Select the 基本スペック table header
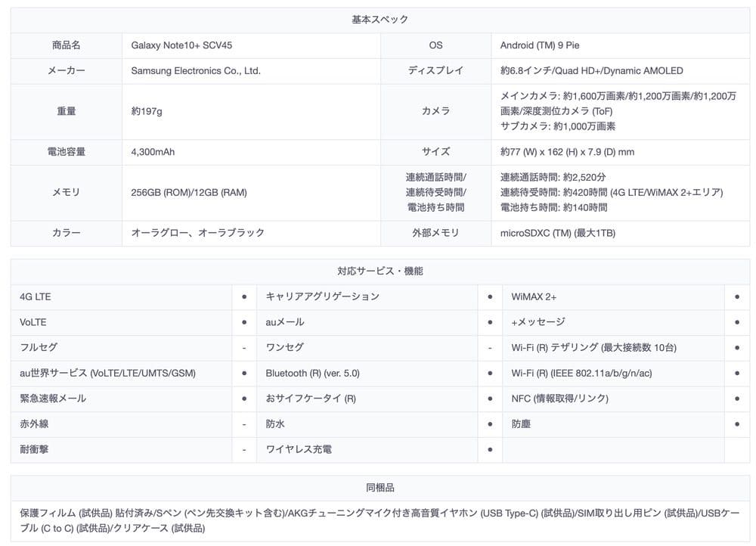Screen dimensions: 756x546 tap(380, 20)
